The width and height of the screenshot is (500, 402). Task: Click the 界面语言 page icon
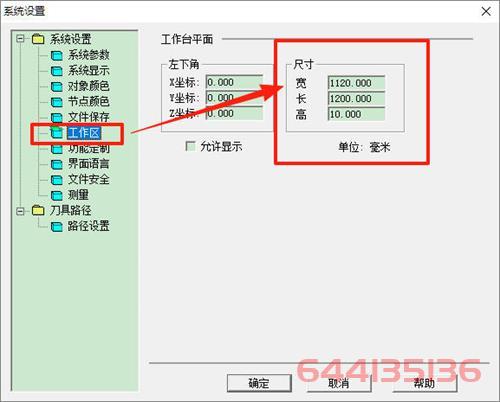57,164
